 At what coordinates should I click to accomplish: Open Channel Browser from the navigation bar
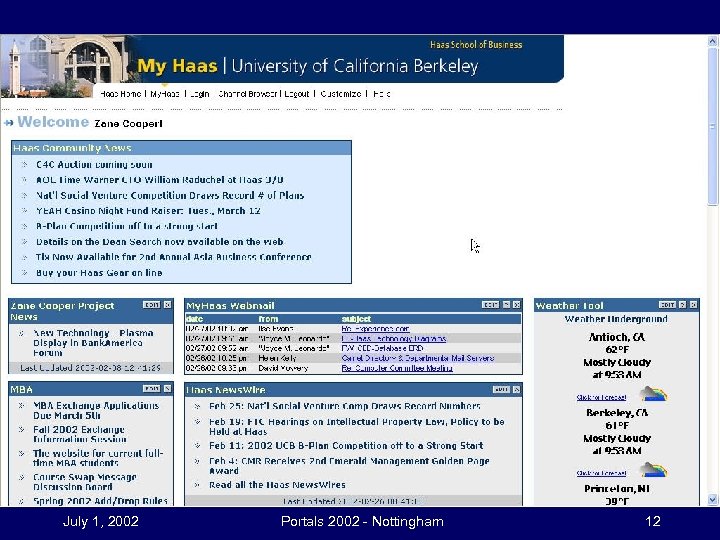tap(248, 94)
